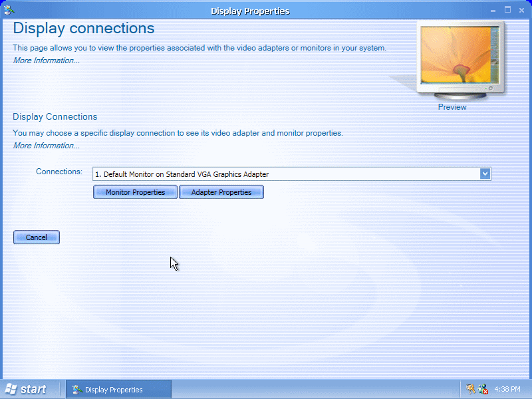
Task: Click the keys icon in the system tray
Action: point(470,389)
